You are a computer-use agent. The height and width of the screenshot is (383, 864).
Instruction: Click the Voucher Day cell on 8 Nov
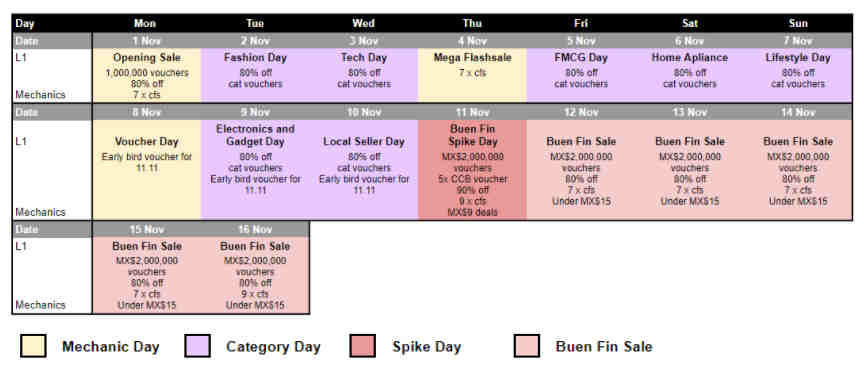point(147,170)
